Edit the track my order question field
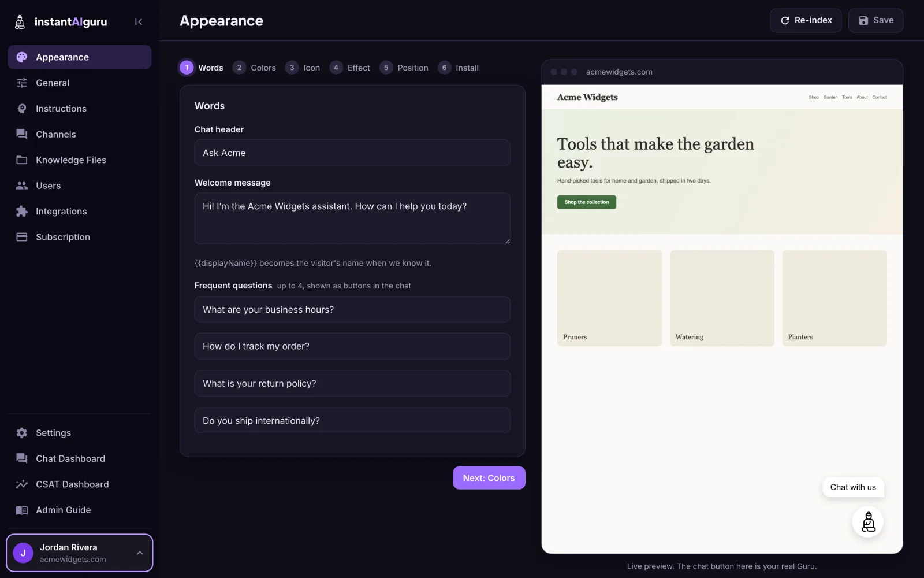Image resolution: width=924 pixels, height=578 pixels. [x=352, y=346]
